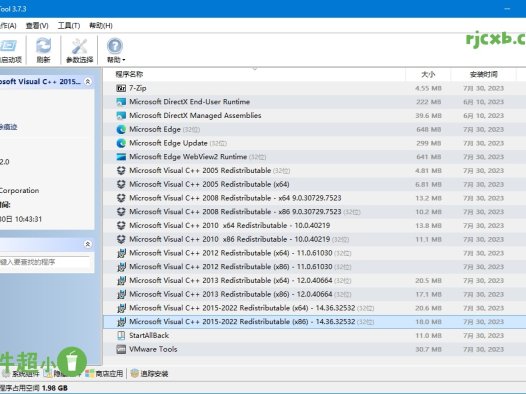Screen dimensions: 526x394
Task: Click the Visual C++ 2008 x86 row icon
Action: coord(121,212)
